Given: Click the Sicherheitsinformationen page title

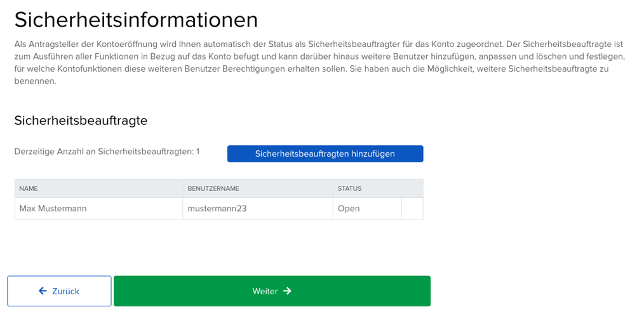Looking at the screenshot, I should pos(136,20).
